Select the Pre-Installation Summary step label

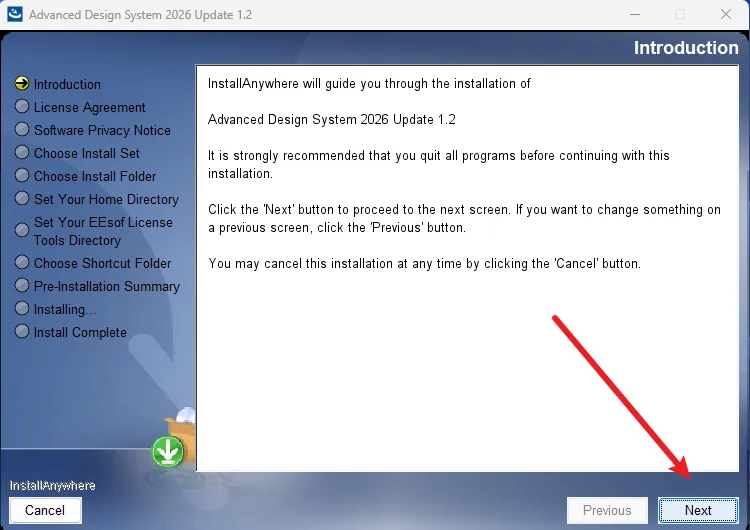tap(107, 286)
